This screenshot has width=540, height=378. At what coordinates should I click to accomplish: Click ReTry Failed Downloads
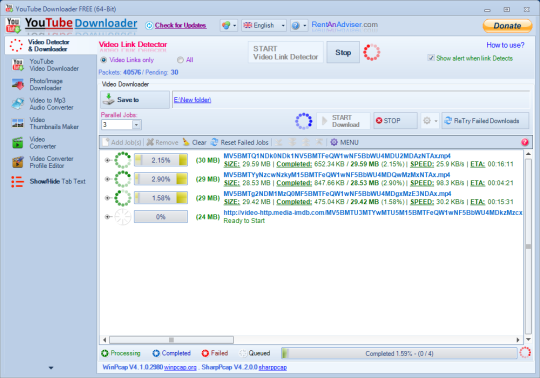(x=485, y=121)
